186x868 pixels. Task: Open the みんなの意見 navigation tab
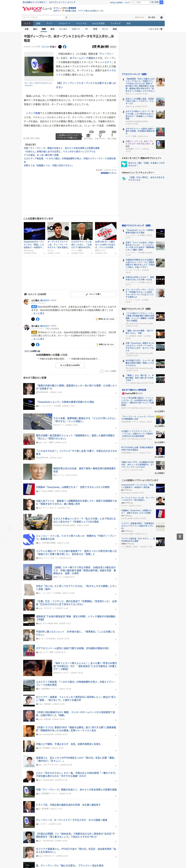tap(99, 24)
